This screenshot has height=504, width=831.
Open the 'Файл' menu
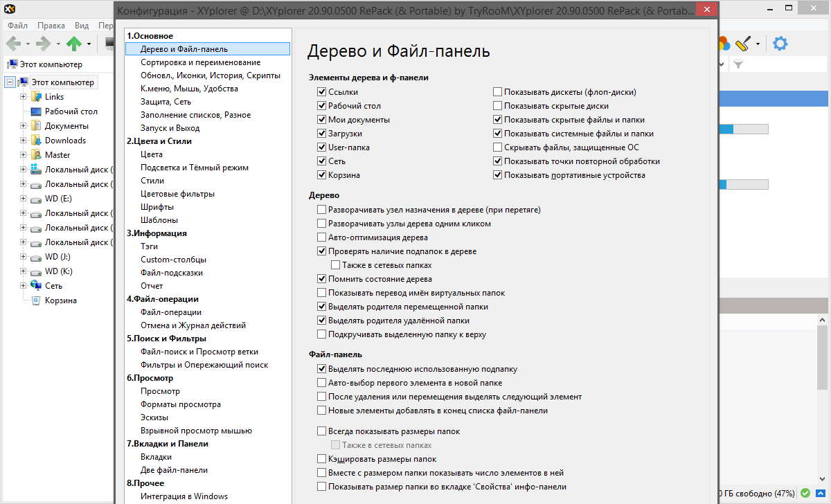18,25
